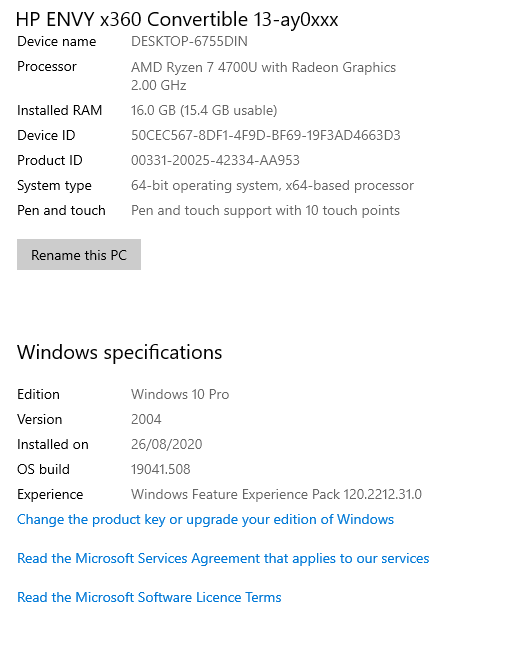Click the Installed on date 26/08/2020

point(167,444)
